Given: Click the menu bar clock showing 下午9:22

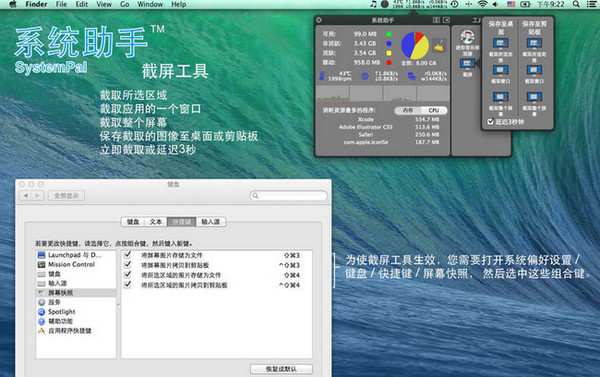Looking at the screenshot, I should click(x=550, y=4).
